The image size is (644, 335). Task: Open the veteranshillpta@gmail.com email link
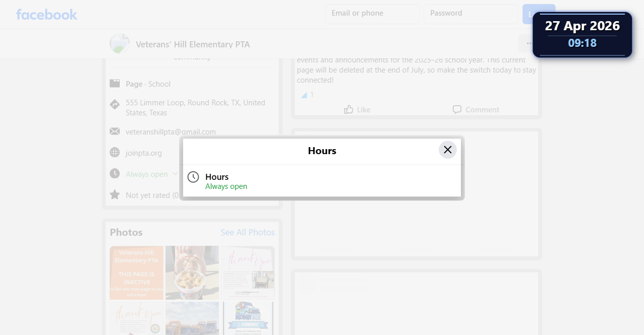[171, 131]
